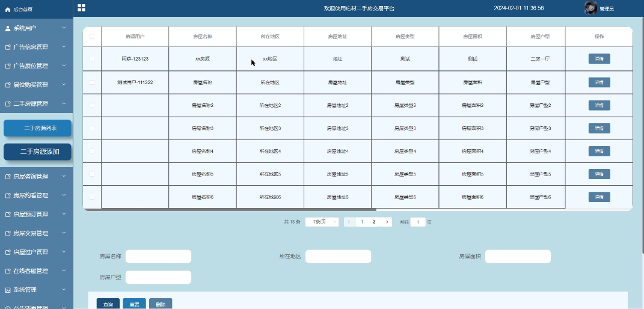Click the cell 房屋类型2
This screenshot has height=309, width=644.
click(405, 105)
